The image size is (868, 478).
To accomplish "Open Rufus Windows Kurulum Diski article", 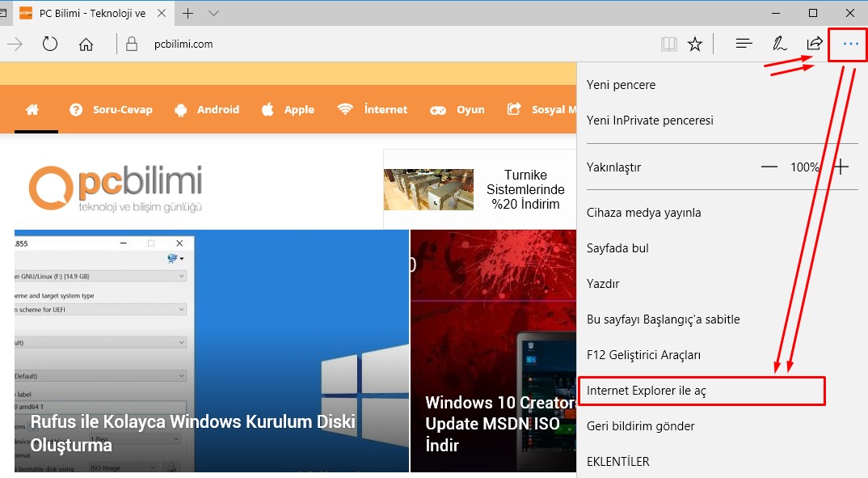I will 192,433.
